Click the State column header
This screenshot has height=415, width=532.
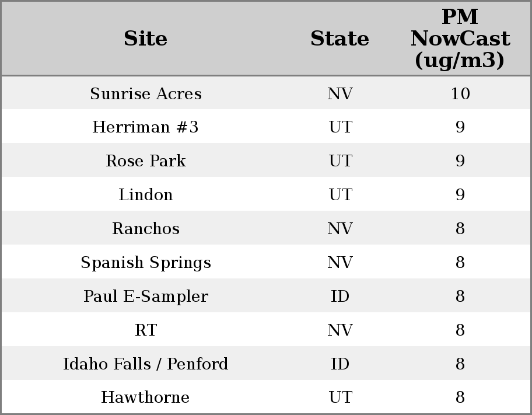pyautogui.click(x=339, y=39)
